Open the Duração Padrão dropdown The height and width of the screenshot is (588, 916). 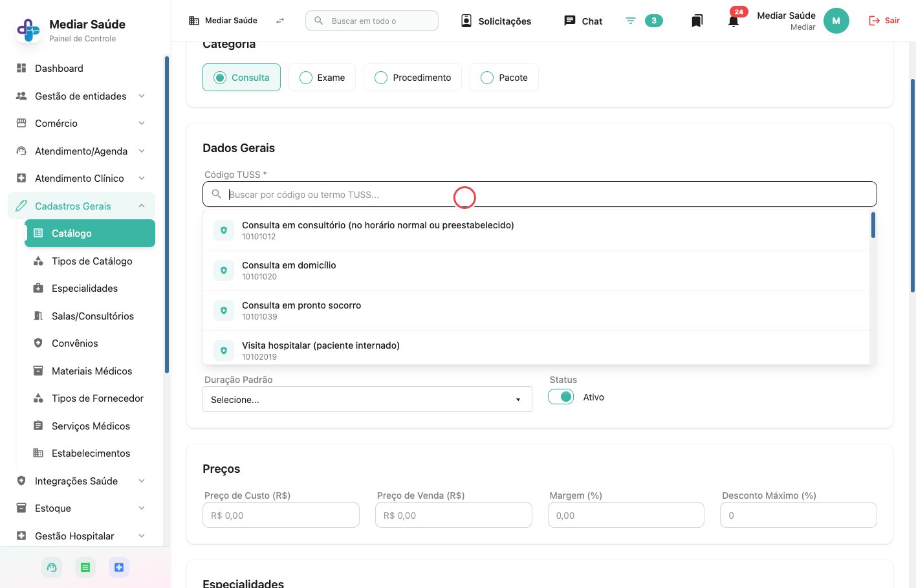pos(367,400)
